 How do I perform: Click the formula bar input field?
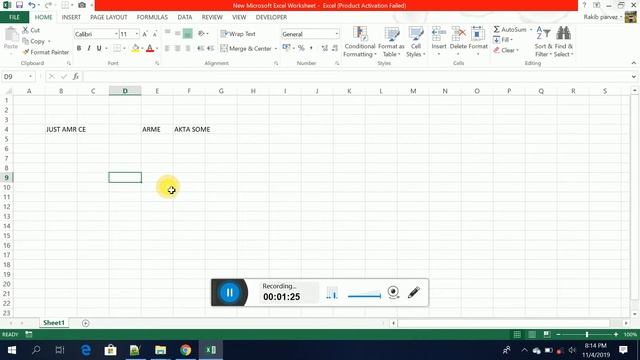point(357,76)
